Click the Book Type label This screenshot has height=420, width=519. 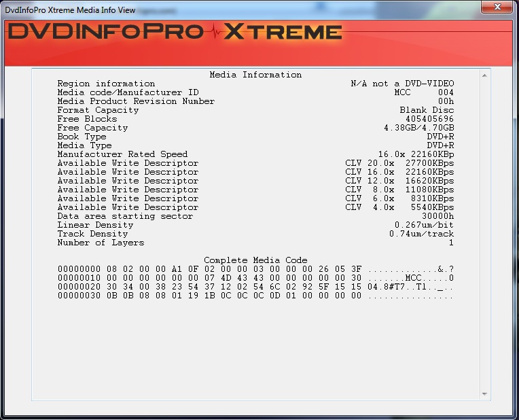82,137
